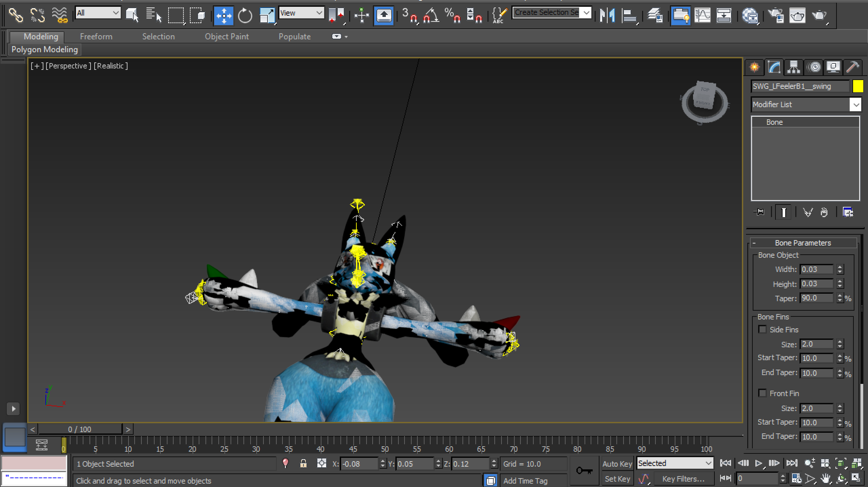868x487 pixels.
Task: Switch to Freeform ribbon tab
Action: pyautogui.click(x=96, y=37)
